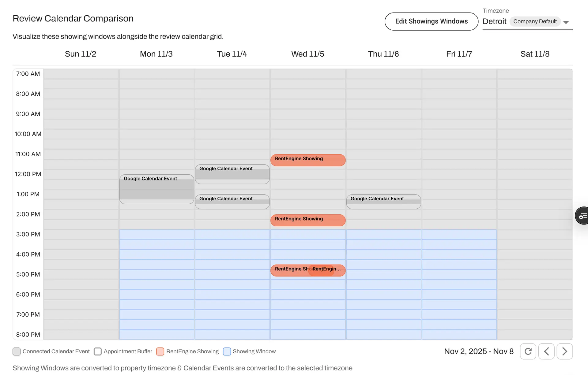This screenshot has height=375, width=588.
Task: Open Wednesday's 11:30 AM RentEngine Showing
Action: [x=308, y=160]
